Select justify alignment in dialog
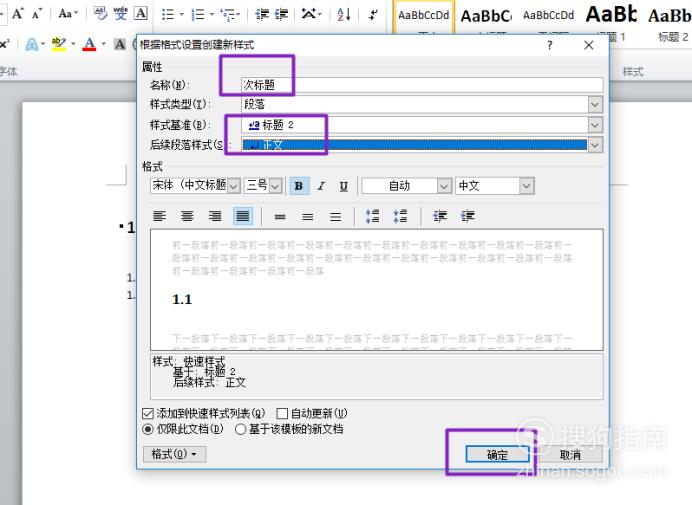 [x=243, y=216]
